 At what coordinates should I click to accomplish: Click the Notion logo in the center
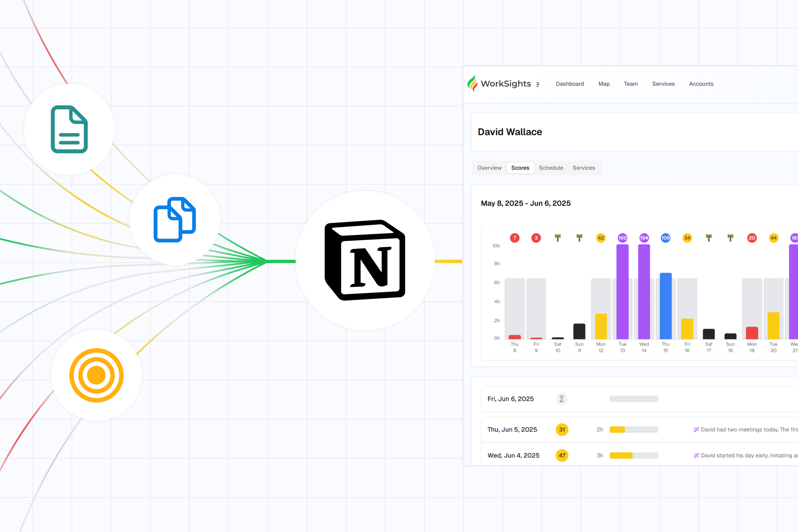click(365, 261)
